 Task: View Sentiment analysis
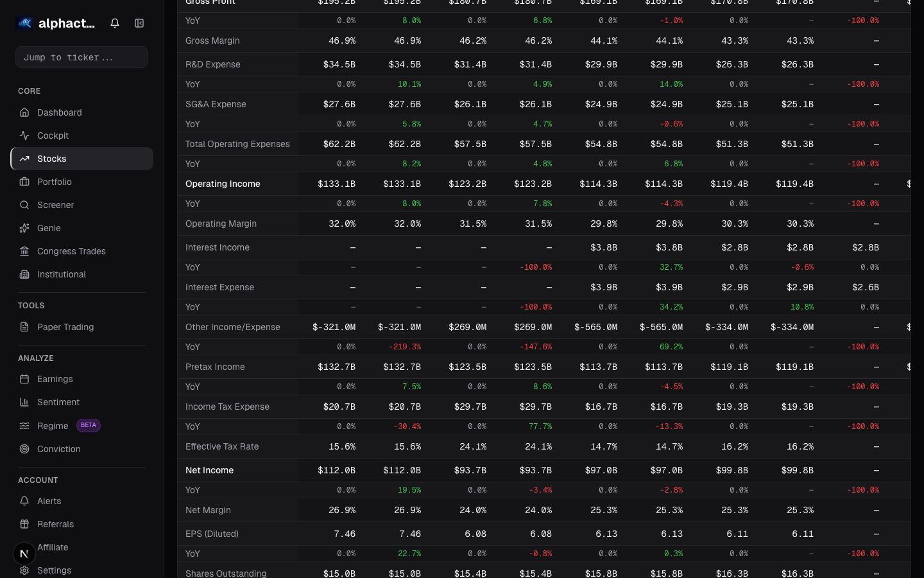(58, 402)
